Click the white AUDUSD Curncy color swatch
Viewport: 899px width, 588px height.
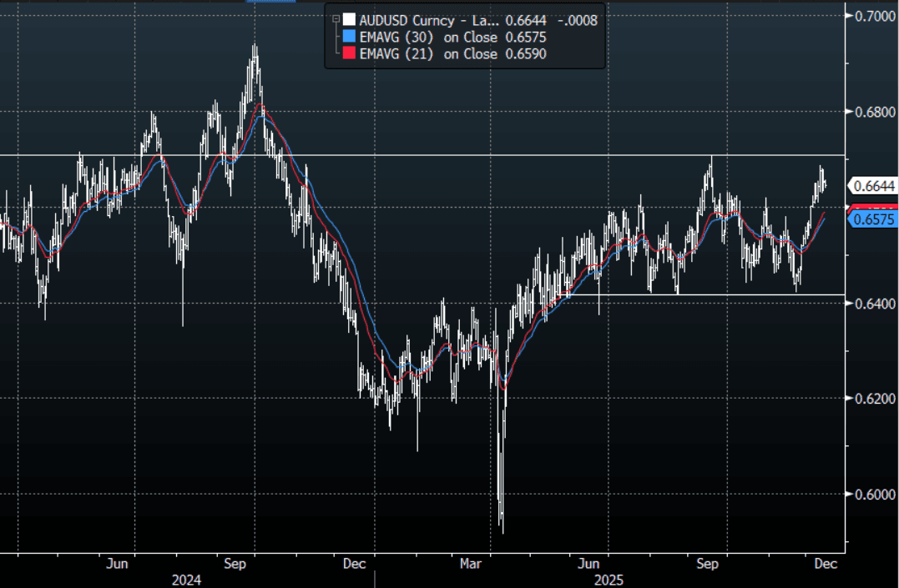pos(349,20)
